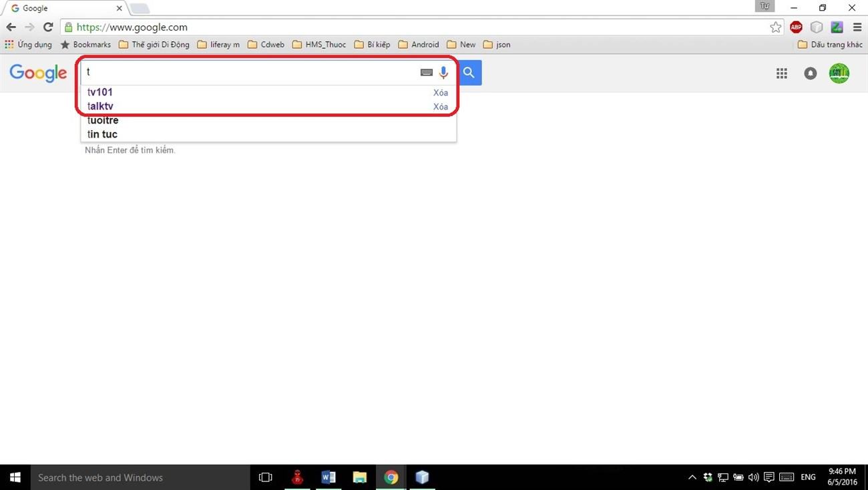
Task: Open the Google account avatar
Action: (x=839, y=73)
